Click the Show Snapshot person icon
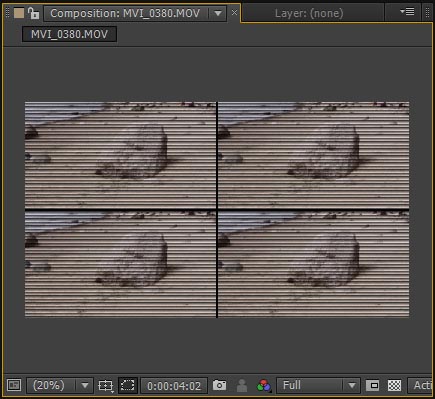Image resolution: width=435 pixels, height=399 pixels. click(242, 386)
